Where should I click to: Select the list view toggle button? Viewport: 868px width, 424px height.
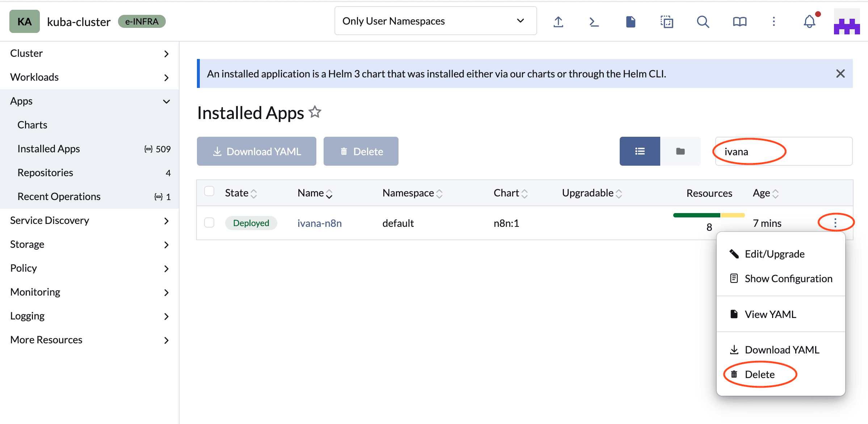(640, 151)
